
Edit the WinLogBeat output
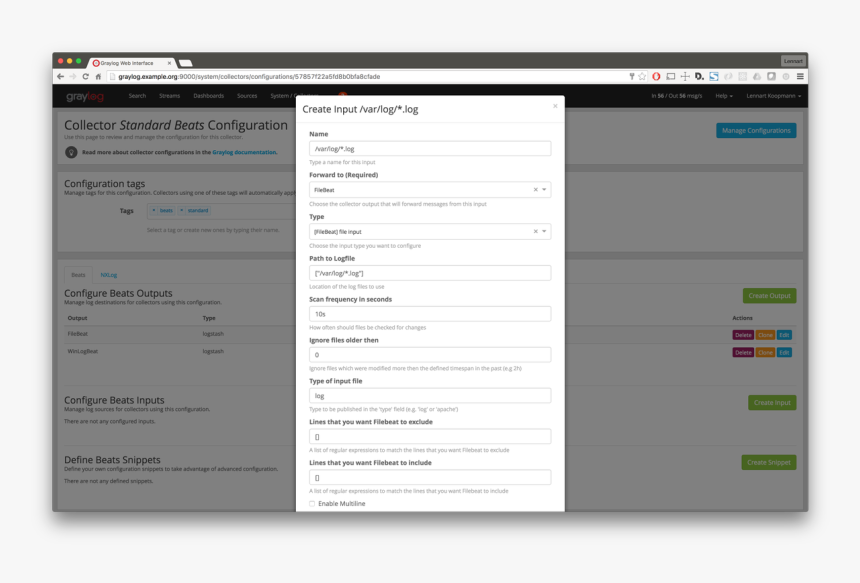(x=784, y=353)
